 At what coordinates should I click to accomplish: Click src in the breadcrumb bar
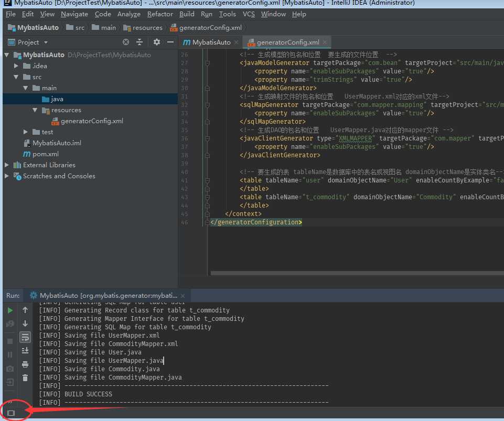75,28
